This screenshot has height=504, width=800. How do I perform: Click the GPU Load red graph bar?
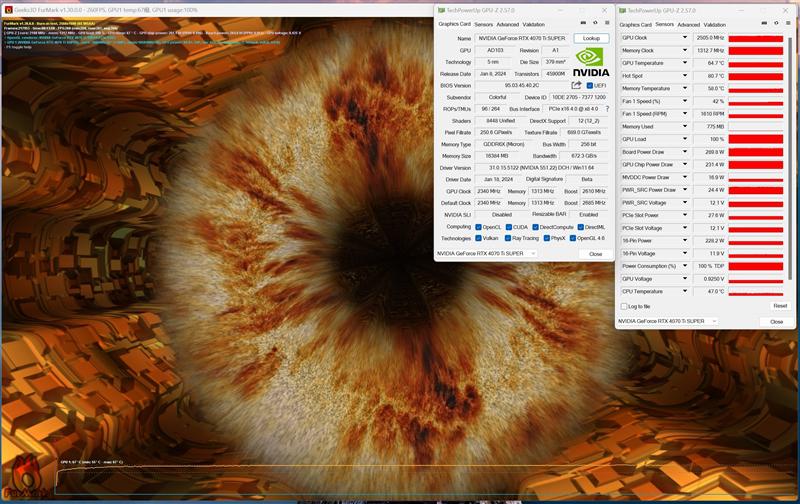(756, 139)
